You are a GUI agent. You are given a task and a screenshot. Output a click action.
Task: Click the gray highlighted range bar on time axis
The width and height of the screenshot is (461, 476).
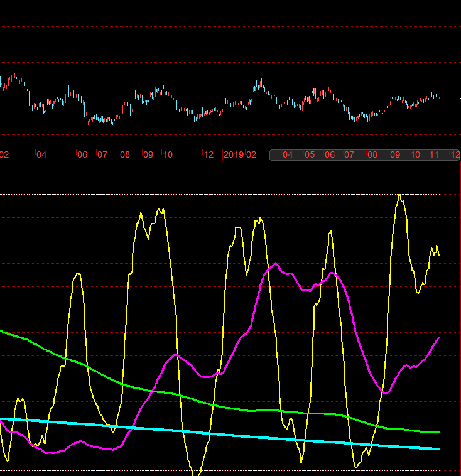pyautogui.click(x=364, y=155)
